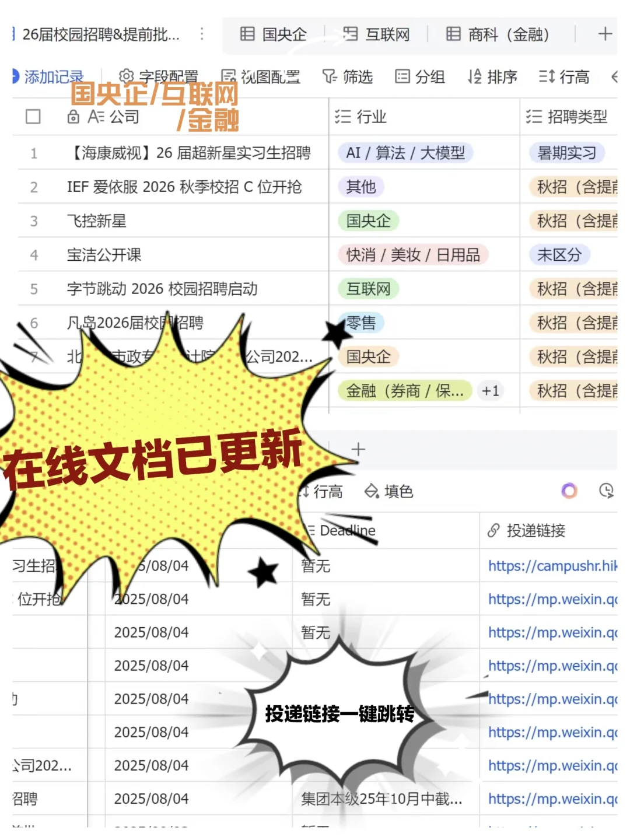Click 添加记录 to add a record

click(x=48, y=76)
